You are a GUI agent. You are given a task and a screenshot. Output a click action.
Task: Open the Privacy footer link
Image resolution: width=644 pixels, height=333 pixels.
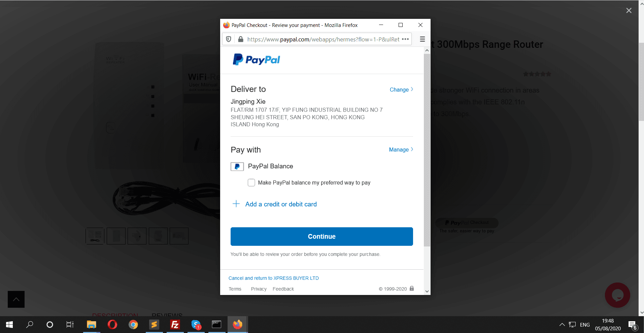click(x=259, y=289)
